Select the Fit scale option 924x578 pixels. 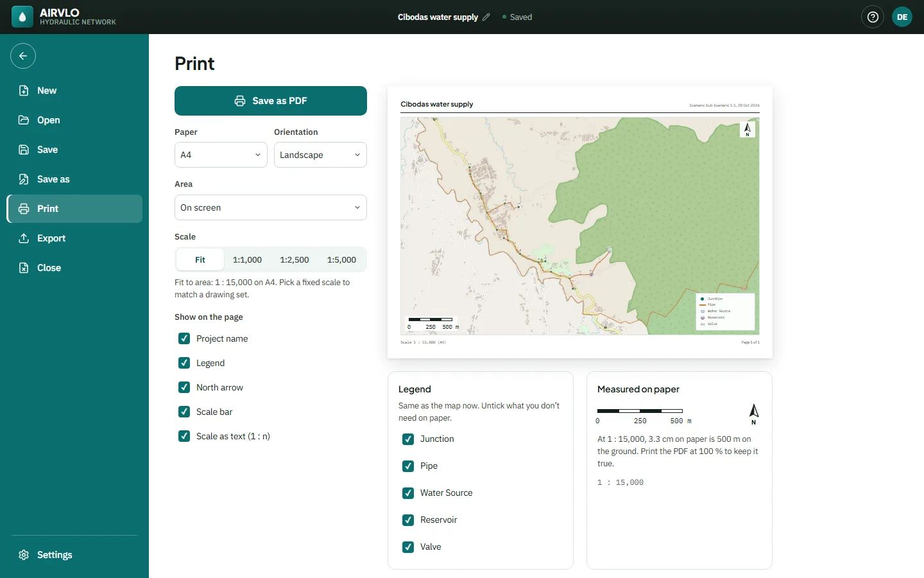pos(200,260)
